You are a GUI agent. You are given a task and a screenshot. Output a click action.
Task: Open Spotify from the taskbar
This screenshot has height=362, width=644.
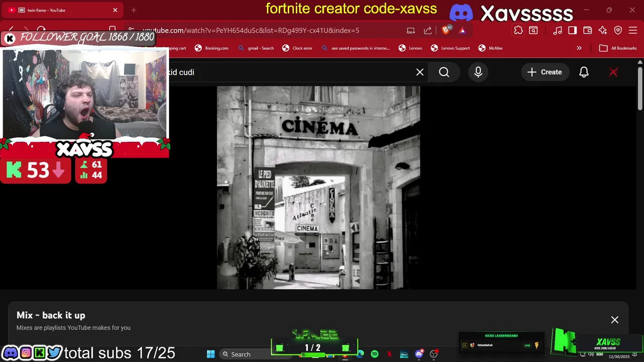[375, 354]
